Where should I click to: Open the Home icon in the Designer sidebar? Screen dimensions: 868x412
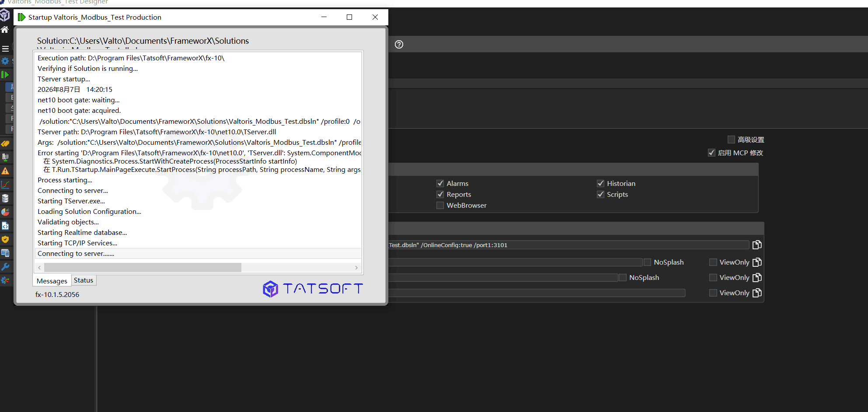[5, 30]
